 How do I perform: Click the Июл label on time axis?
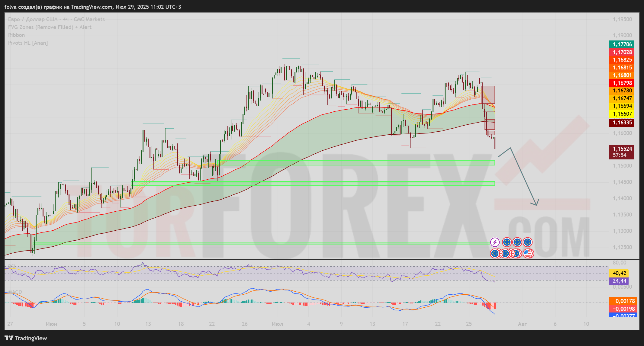point(277,324)
